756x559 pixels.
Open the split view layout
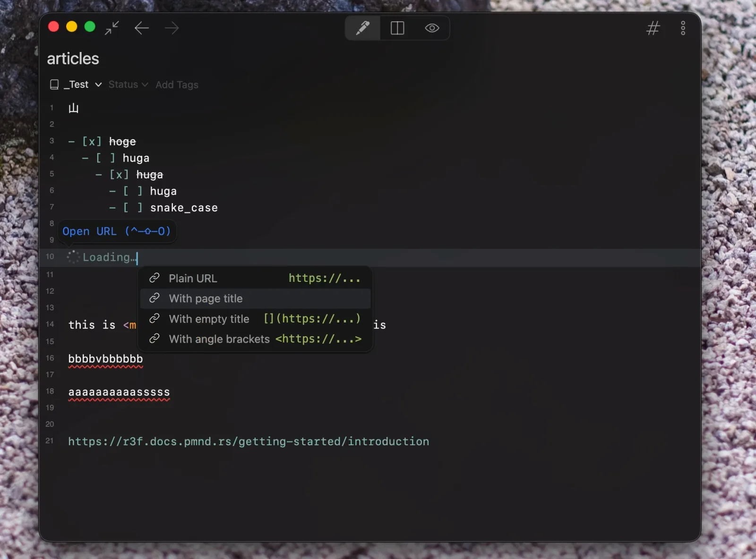coord(397,28)
